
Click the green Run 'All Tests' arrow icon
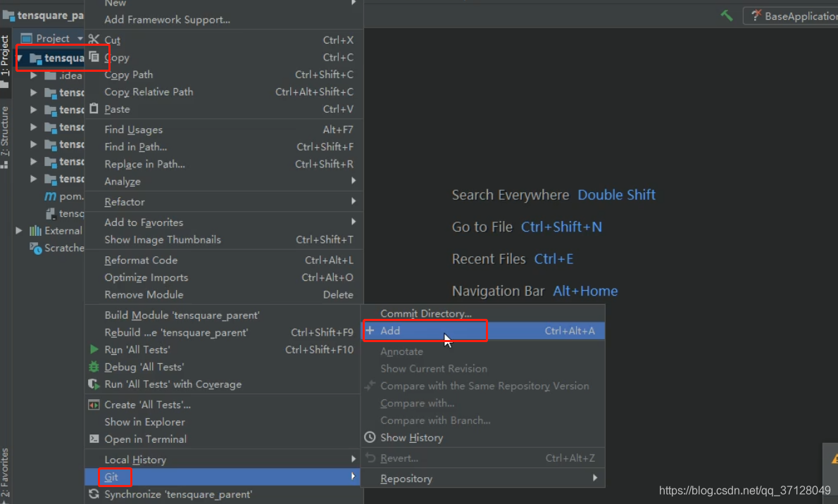point(94,349)
